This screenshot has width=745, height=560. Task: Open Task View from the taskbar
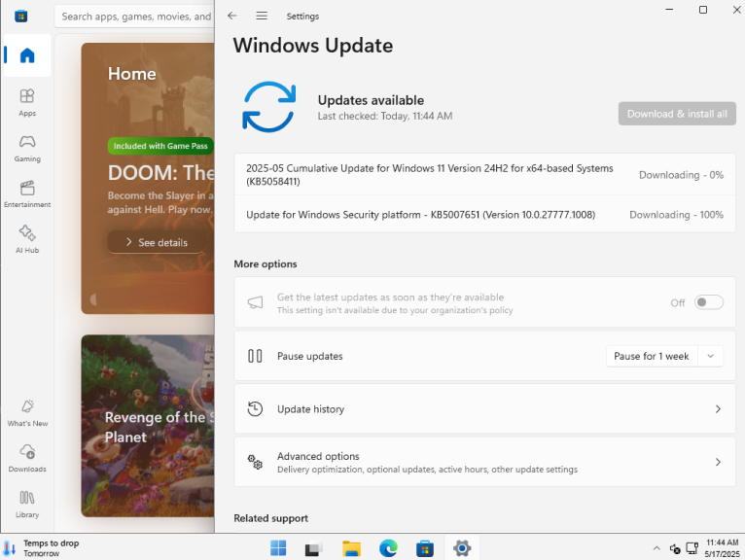(314, 548)
